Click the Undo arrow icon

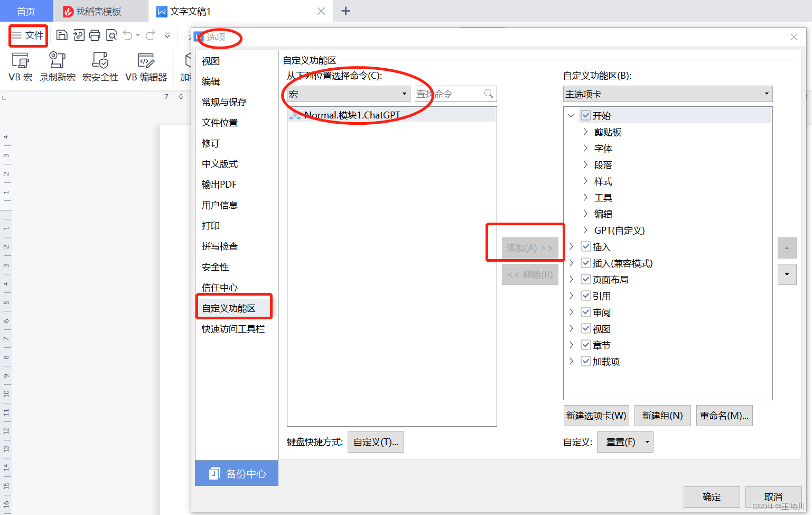click(x=128, y=35)
